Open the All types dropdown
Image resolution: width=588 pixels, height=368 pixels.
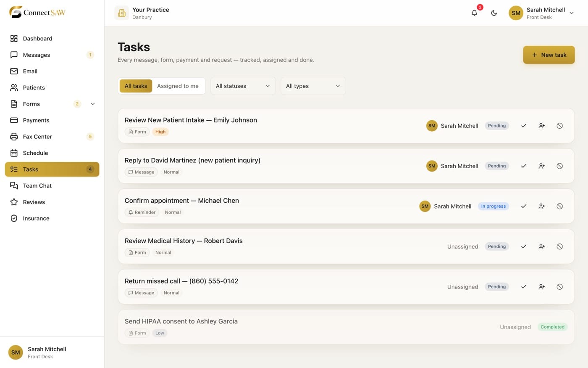(313, 86)
